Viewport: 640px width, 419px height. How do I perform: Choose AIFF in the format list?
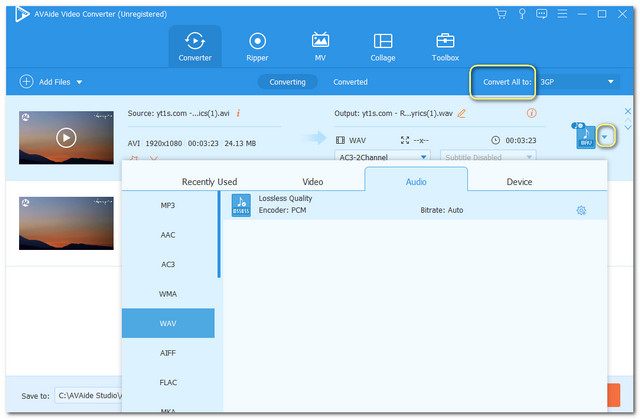(x=168, y=353)
